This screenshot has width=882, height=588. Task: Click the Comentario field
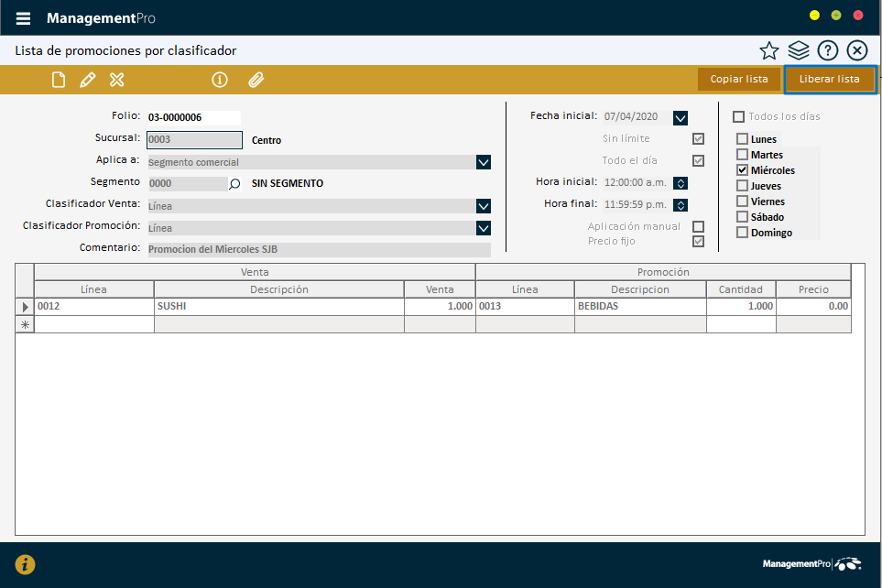(319, 250)
